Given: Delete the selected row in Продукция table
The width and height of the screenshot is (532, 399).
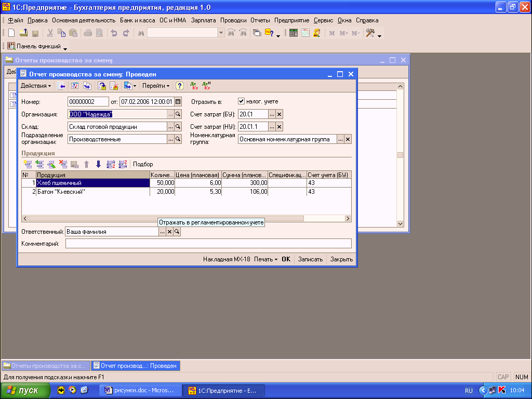Looking at the screenshot, I should (63, 164).
